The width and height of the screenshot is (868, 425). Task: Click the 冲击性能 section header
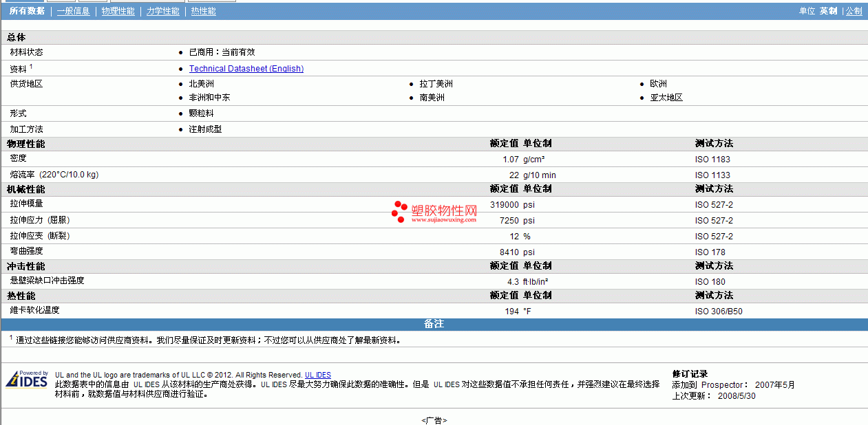26,266
